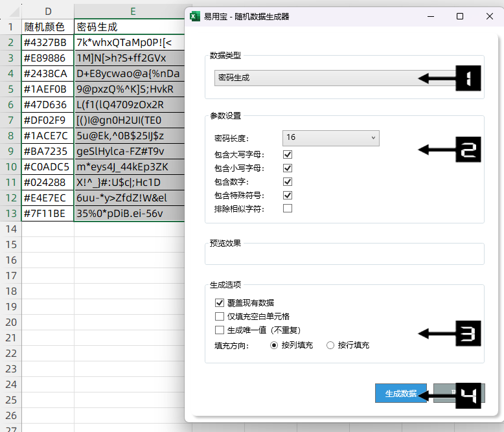
Task: Enable the 排除相似字符 checkbox
Action: click(288, 209)
